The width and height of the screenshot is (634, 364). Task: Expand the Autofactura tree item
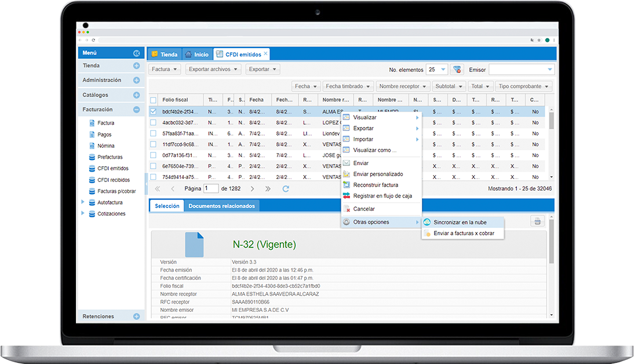[x=83, y=202]
